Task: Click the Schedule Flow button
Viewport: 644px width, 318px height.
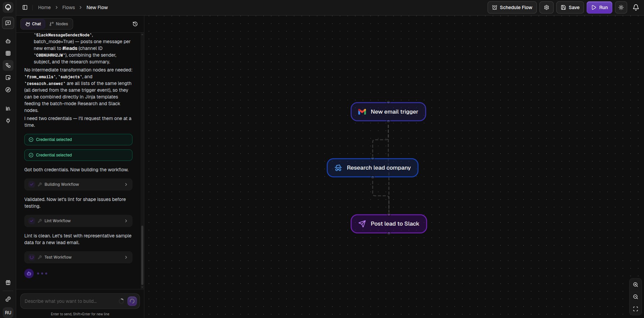Action: (512, 7)
